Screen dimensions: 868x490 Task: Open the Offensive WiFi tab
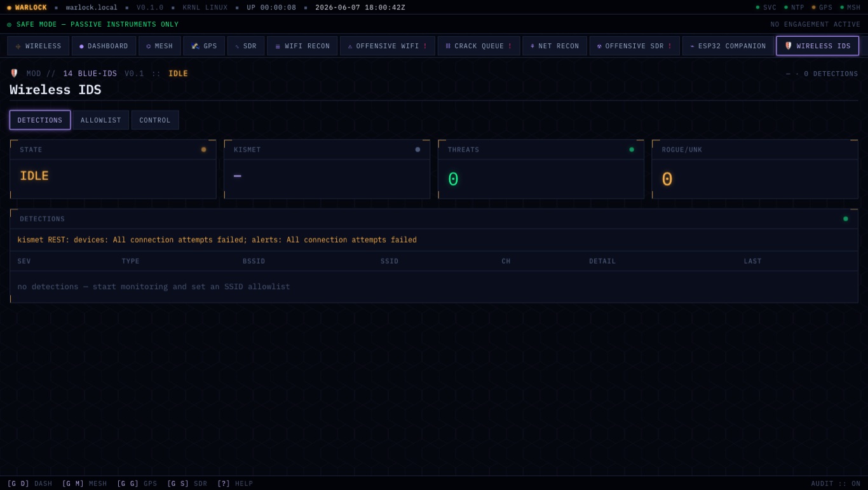click(388, 46)
